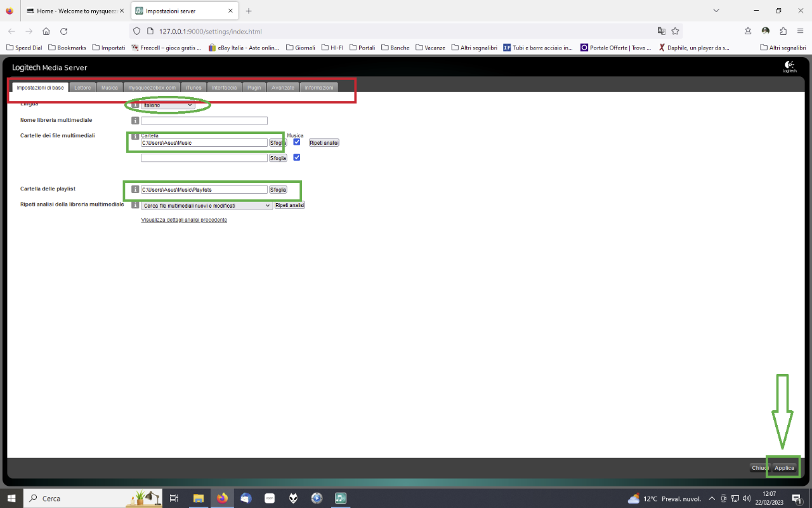Open the 'Daphile, un player da s...' bookmark
This screenshot has height=508, width=812.
click(x=693, y=48)
